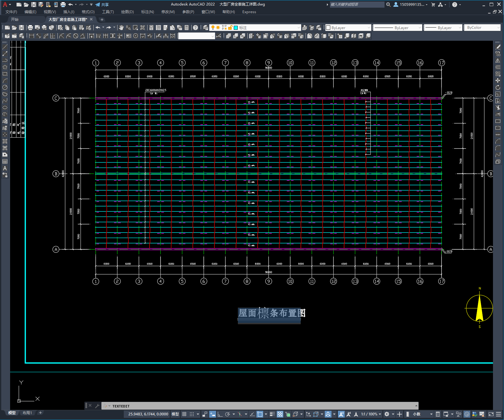
Task: Click the keyword search input field
Action: (x=357, y=5)
